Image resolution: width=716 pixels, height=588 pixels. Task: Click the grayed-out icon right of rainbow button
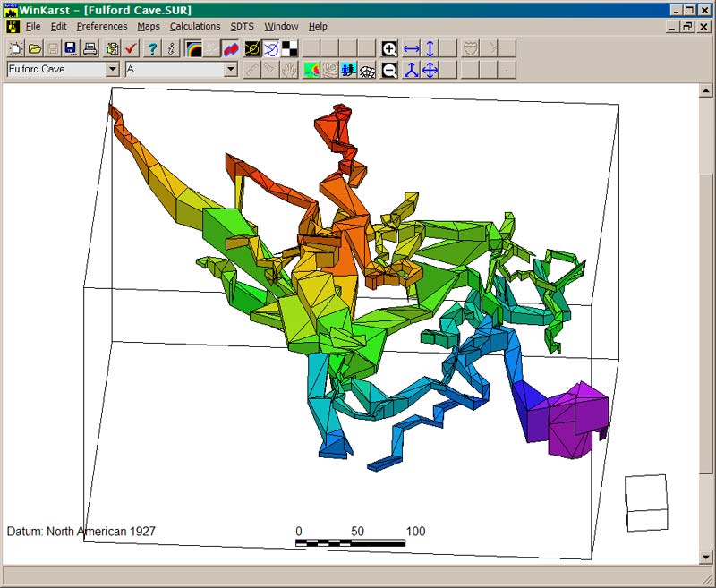[212, 48]
